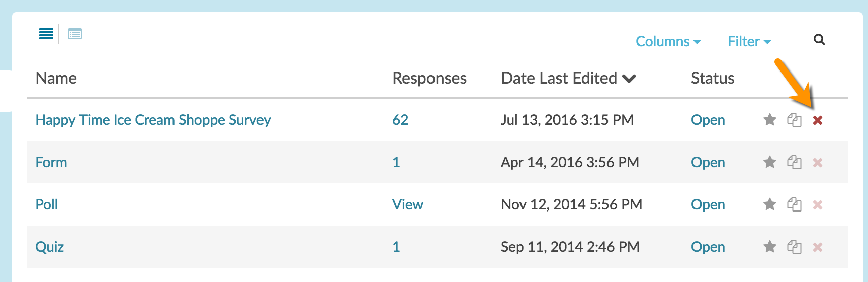Viewport: 868px width, 282px height.
Task: Click the Open status of Quiz
Action: 708,247
